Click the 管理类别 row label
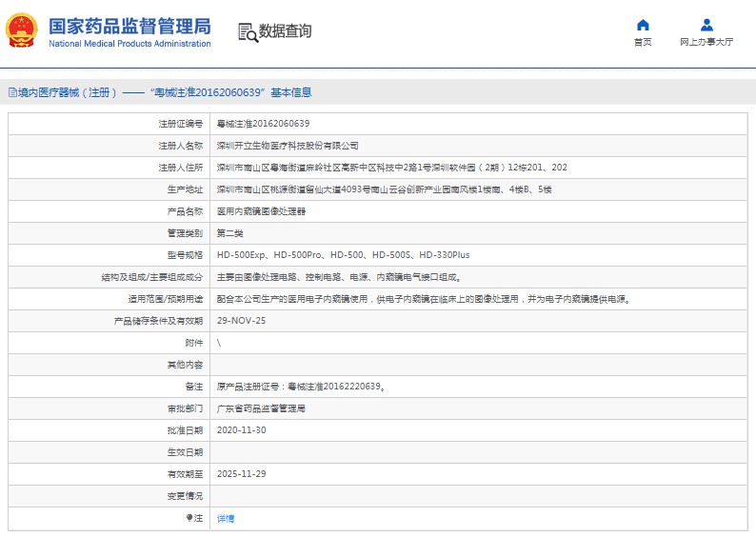The height and width of the screenshot is (537, 756). point(185,233)
